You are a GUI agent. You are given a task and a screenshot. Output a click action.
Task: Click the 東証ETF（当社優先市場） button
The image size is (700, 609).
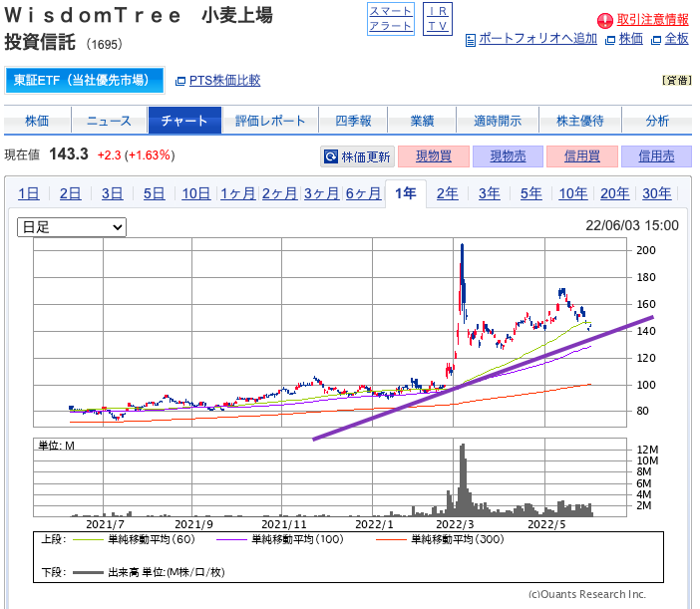tap(85, 81)
